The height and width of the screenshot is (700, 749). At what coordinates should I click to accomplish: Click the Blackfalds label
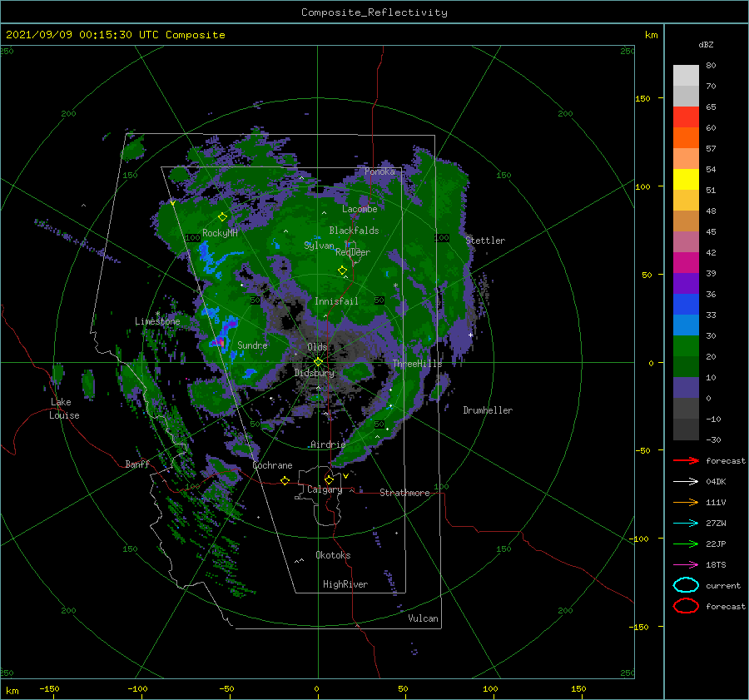(x=354, y=231)
